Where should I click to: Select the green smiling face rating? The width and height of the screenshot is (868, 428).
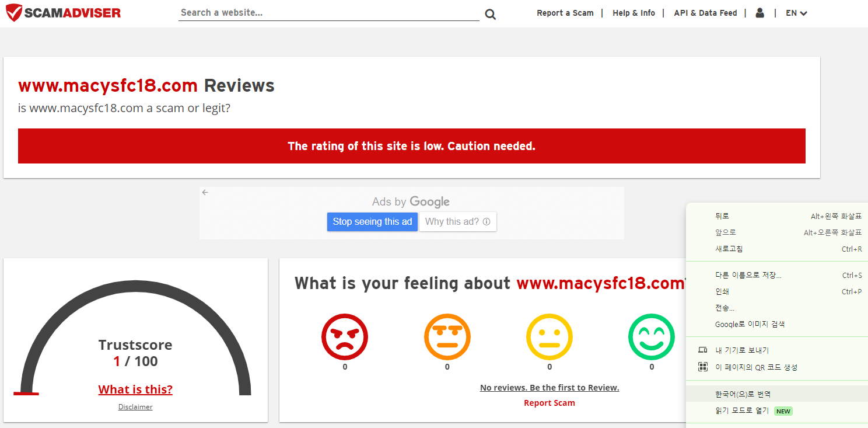click(x=652, y=337)
